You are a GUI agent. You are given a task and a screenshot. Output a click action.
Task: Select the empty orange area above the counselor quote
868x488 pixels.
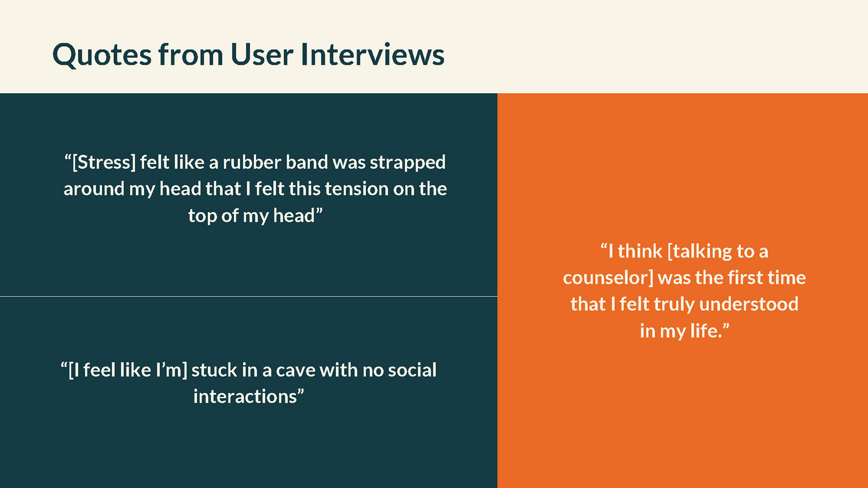(683, 163)
